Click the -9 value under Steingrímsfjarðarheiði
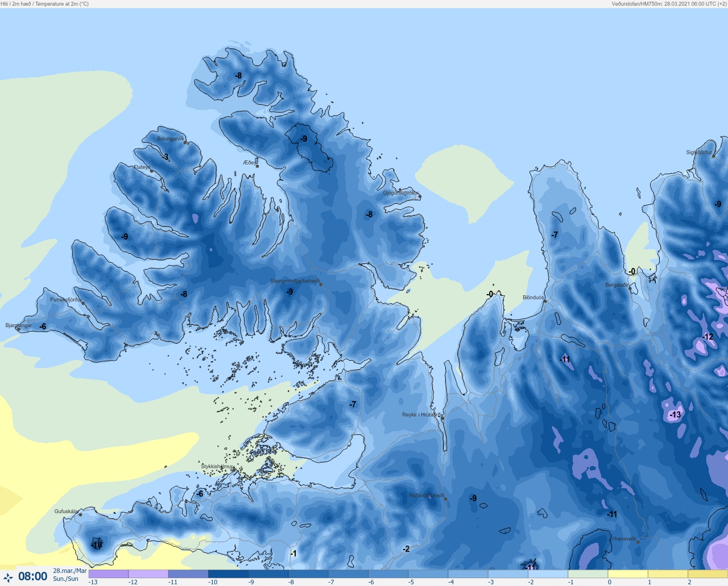The width and height of the screenshot is (728, 586). 289,292
